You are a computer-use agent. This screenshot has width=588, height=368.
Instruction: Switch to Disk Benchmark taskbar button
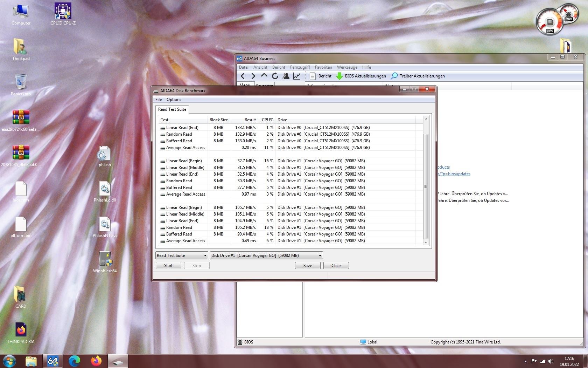[118, 361]
